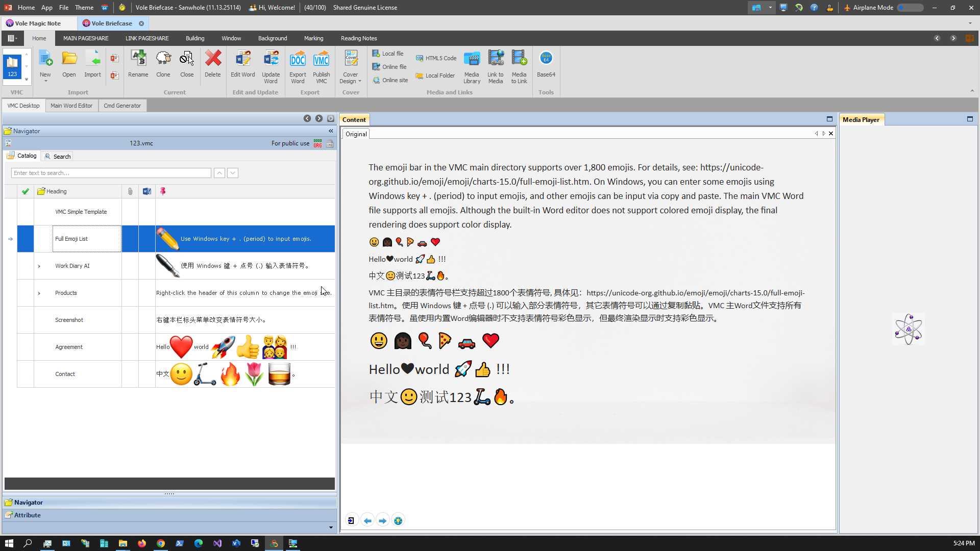Click the Local Folder button
This screenshot has height=551, width=980.
pyautogui.click(x=435, y=76)
